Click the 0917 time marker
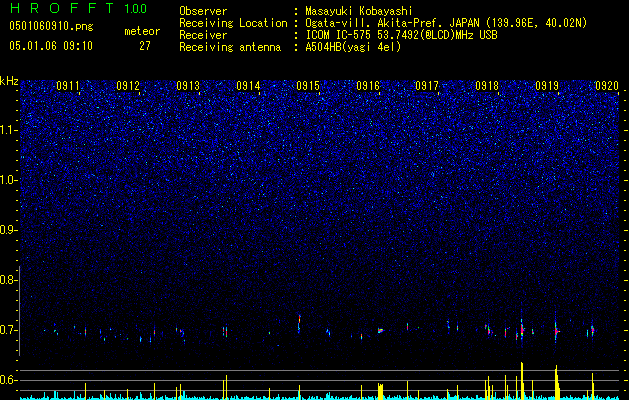 pos(427,86)
